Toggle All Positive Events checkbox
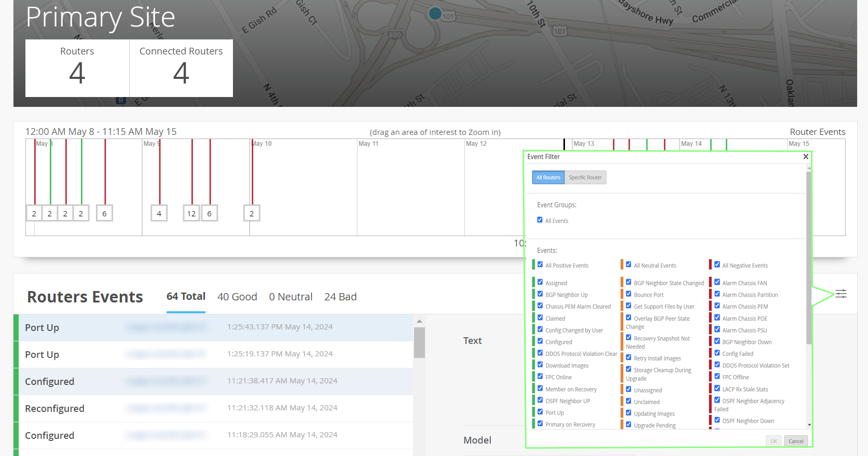 [540, 265]
